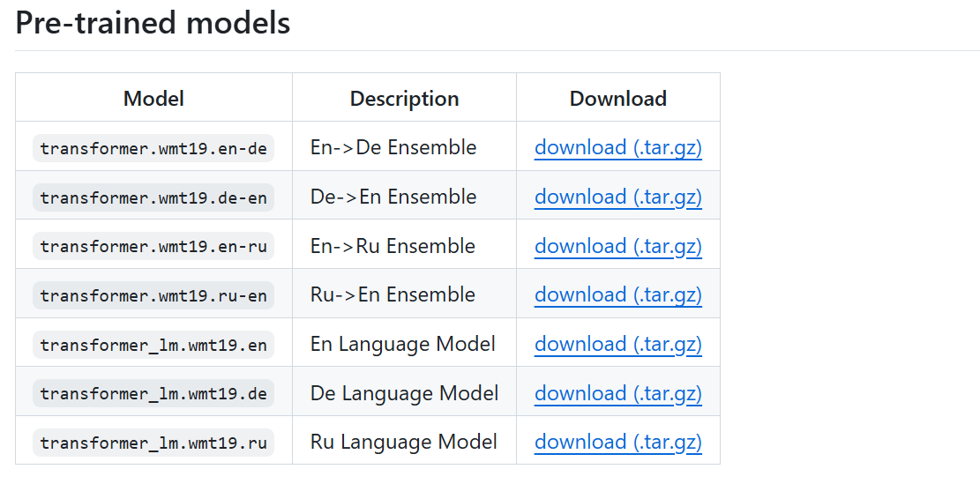Click the Download column header
The image size is (980, 484).
(618, 99)
